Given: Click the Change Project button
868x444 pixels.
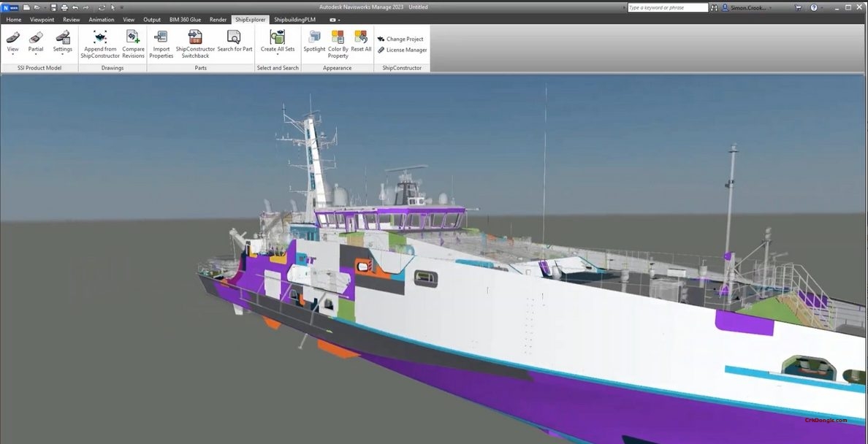Looking at the screenshot, I should [400, 39].
